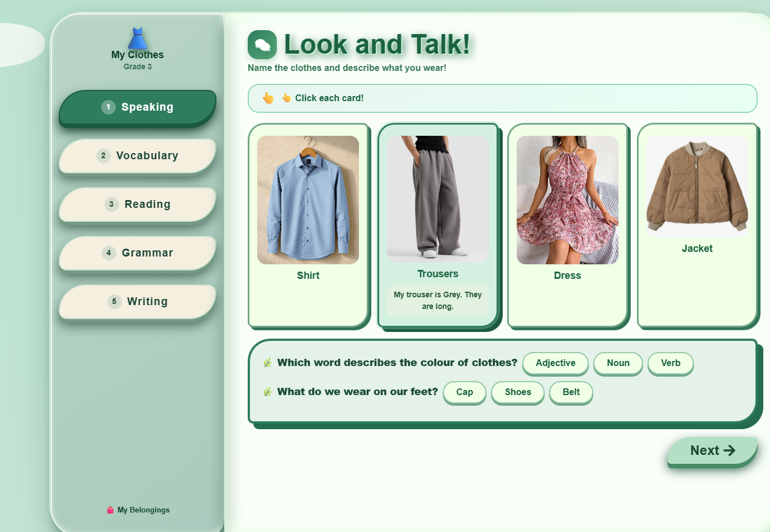Select the grey colour description under Trousers
The width and height of the screenshot is (770, 532).
coord(438,301)
